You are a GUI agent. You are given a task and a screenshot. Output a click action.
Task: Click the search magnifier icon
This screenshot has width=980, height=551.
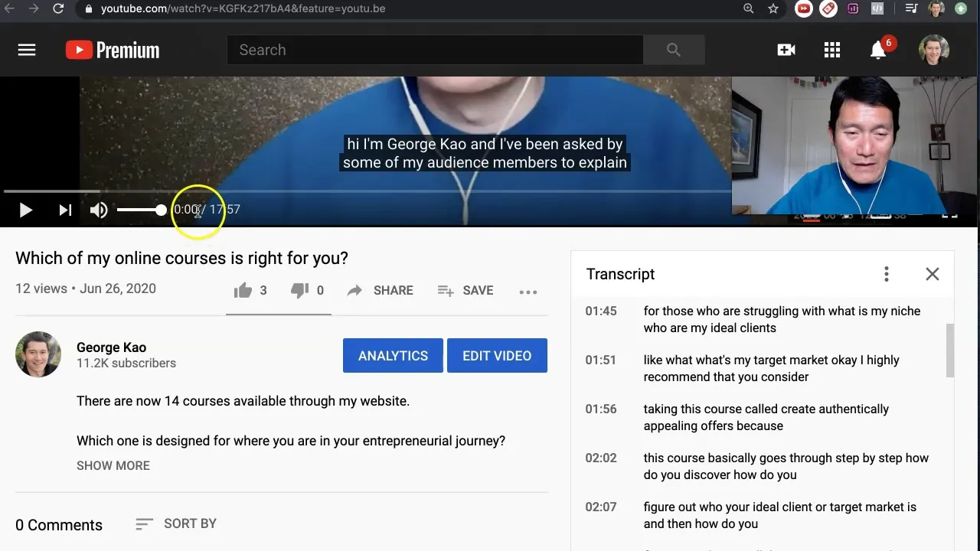coord(672,49)
